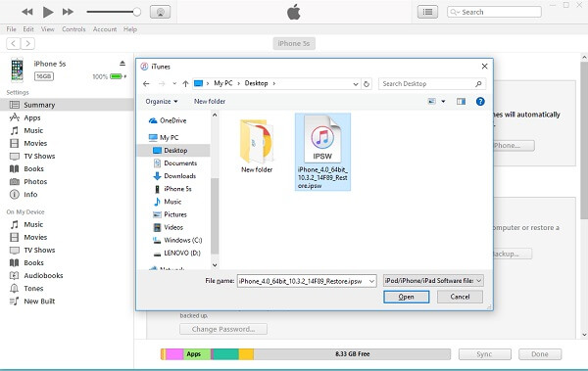Open the Edit menu
The image size is (588, 371).
28,29
